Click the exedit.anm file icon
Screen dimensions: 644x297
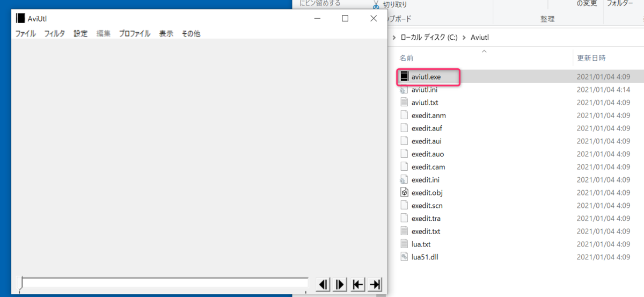405,115
